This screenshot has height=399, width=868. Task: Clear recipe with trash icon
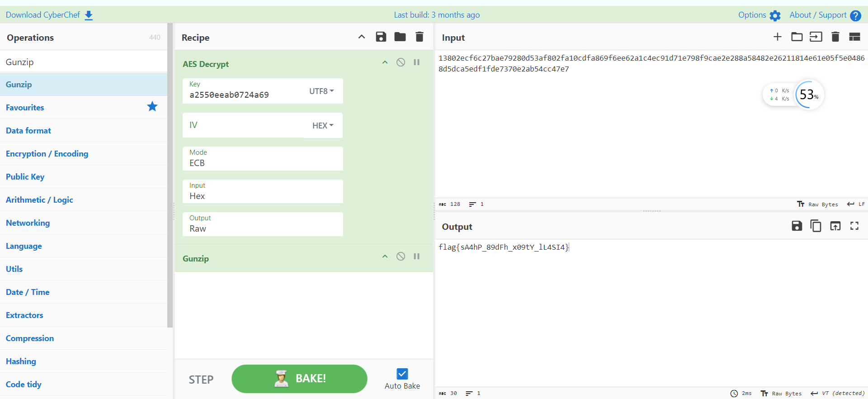tap(420, 37)
